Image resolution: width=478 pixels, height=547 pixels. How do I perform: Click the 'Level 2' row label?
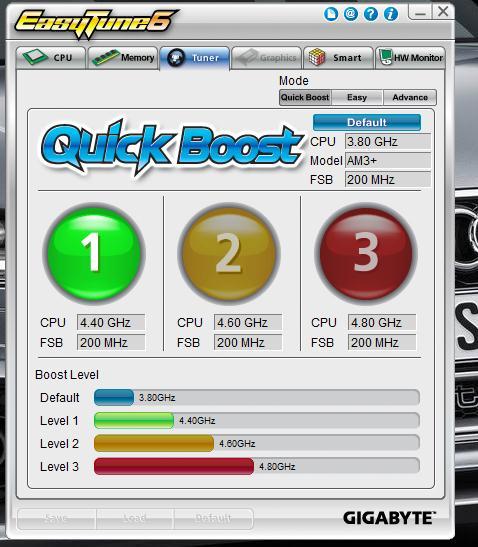59,444
